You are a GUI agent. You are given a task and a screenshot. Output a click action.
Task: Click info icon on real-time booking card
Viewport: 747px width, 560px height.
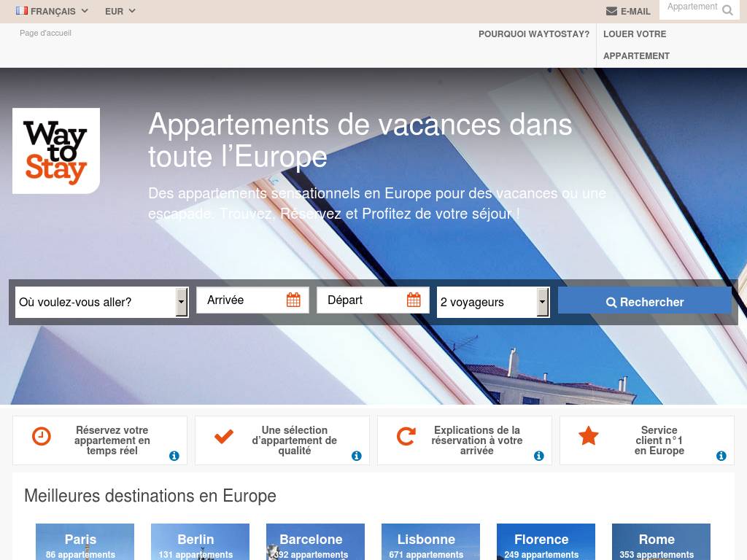(174, 456)
